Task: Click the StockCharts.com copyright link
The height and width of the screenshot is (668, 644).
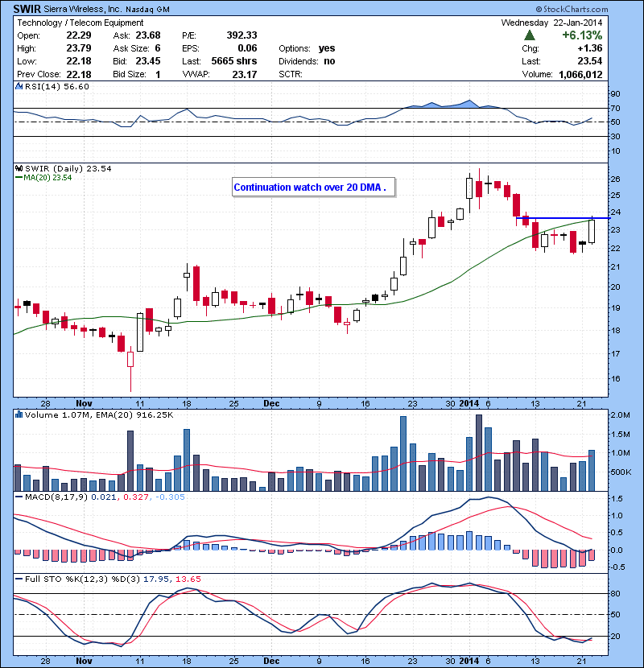Action: click(572, 9)
